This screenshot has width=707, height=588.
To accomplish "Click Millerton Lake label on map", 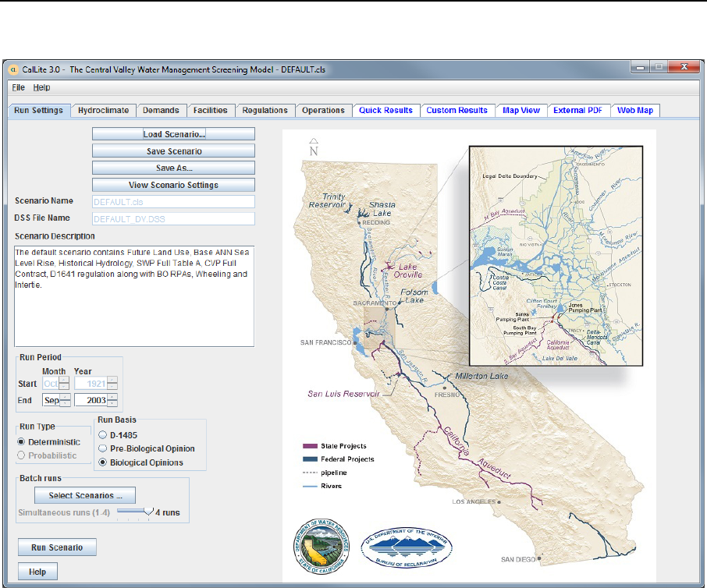I will point(481,376).
